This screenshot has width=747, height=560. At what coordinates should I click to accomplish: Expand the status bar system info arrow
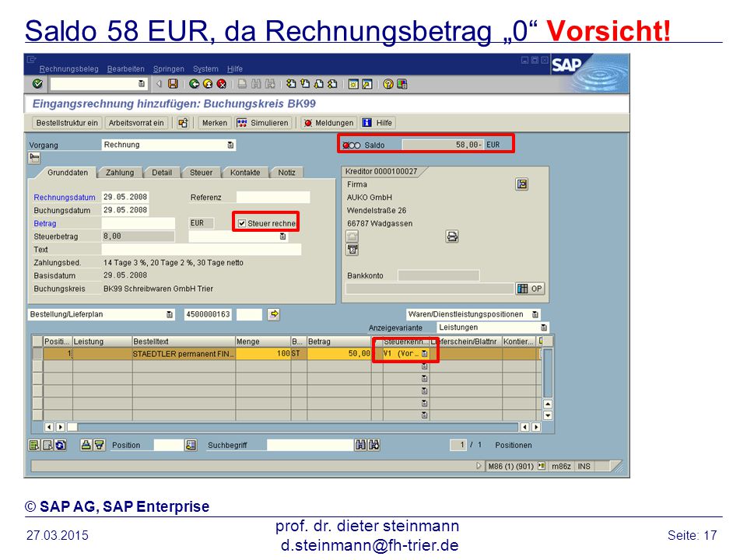coord(479,466)
